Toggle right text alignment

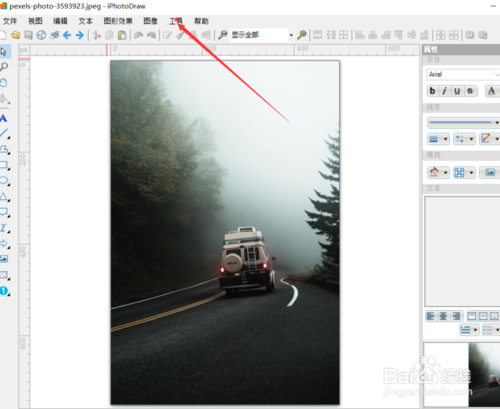pyautogui.click(x=456, y=316)
